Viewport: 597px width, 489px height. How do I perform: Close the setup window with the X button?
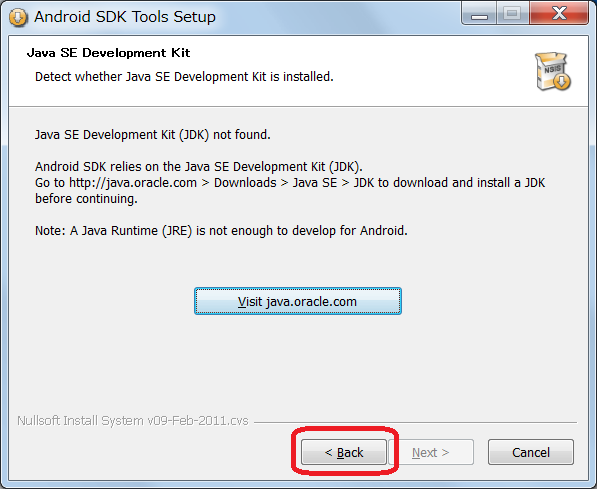click(559, 14)
